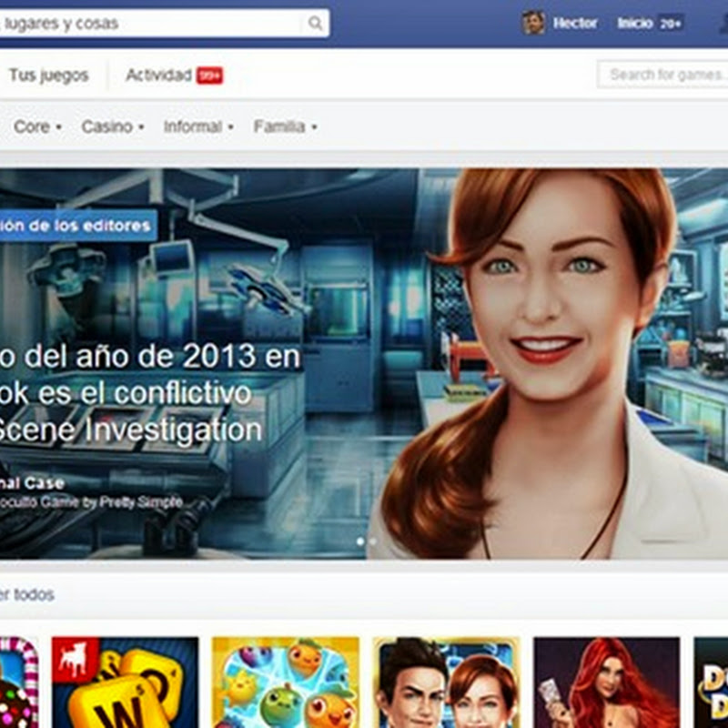This screenshot has height=728, width=728.
Task: Click the 20+ notification counter beside Inicio
Action: (x=671, y=24)
